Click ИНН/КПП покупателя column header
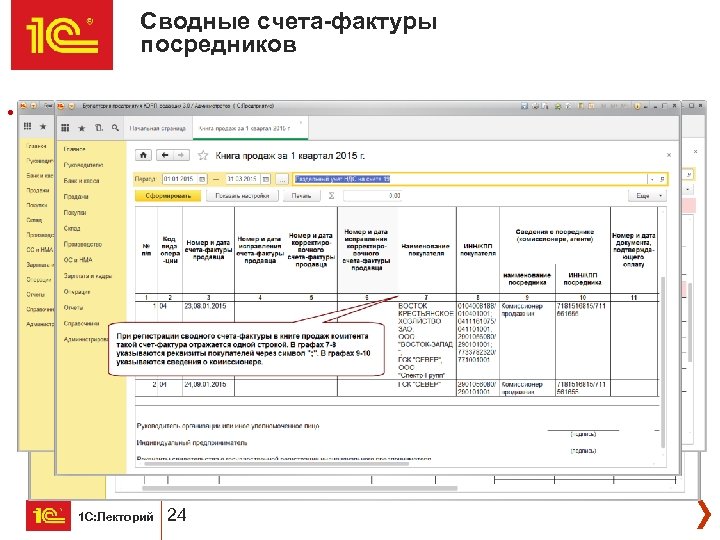The width and height of the screenshot is (720, 540). pyautogui.click(x=478, y=250)
